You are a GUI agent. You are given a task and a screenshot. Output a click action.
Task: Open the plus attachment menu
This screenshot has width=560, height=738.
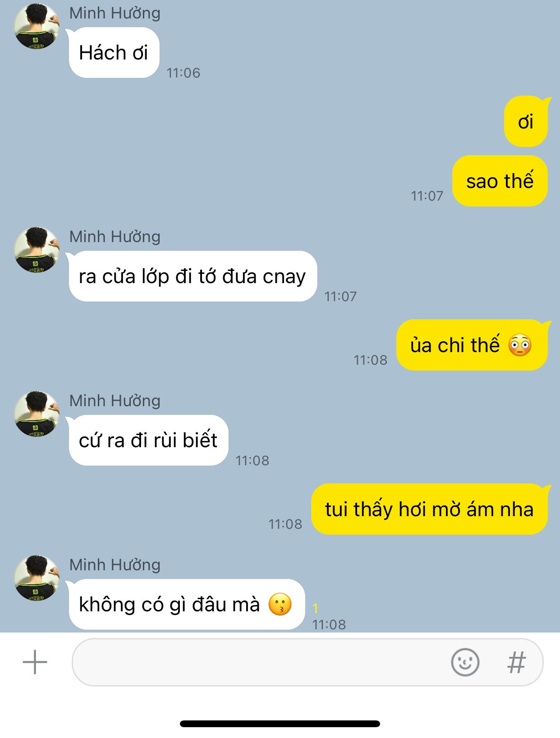[35, 662]
